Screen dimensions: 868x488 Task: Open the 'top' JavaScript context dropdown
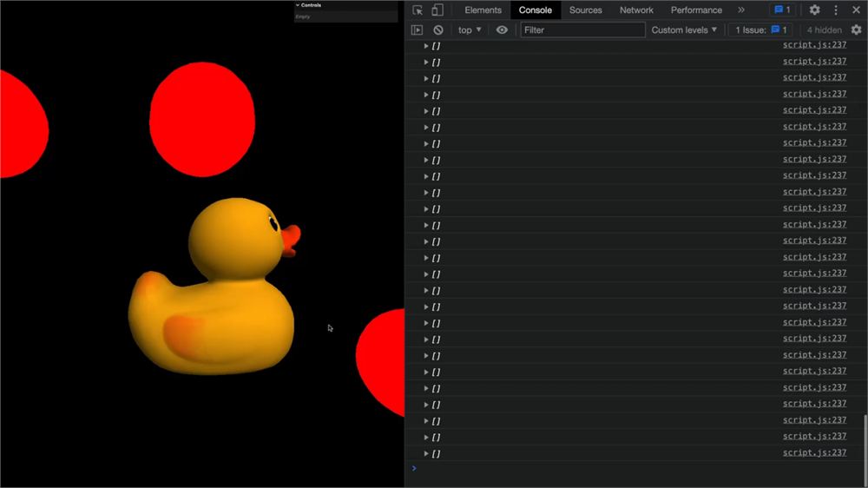click(470, 30)
